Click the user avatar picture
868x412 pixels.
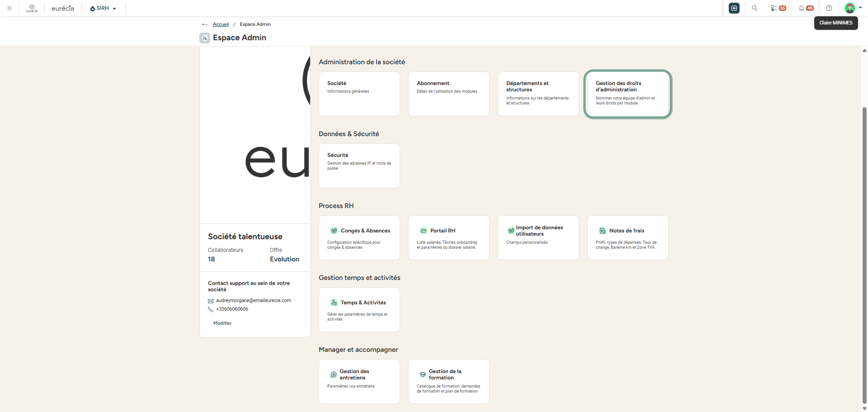pos(850,8)
